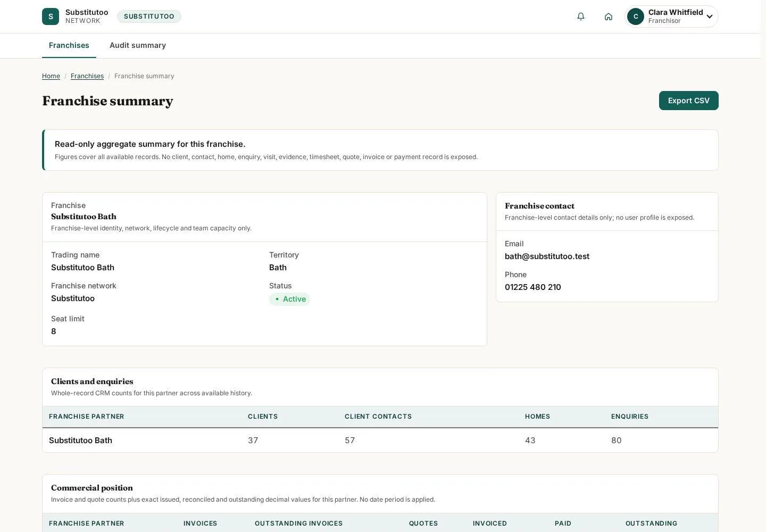This screenshot has width=766, height=532.
Task: Click the Commercial position section title
Action: (92, 488)
